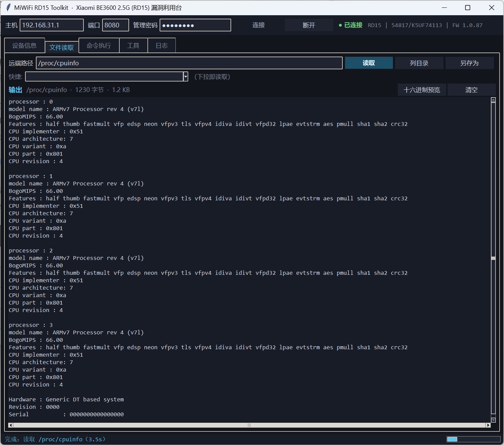Focus the 端口 port field
Viewport: 504px width, 445px height.
115,25
